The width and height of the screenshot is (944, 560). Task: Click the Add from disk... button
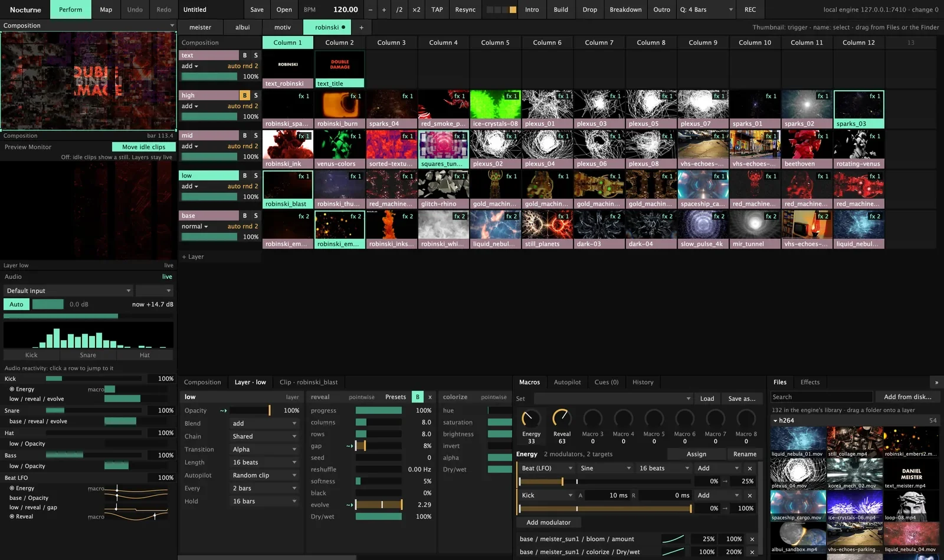tap(907, 397)
